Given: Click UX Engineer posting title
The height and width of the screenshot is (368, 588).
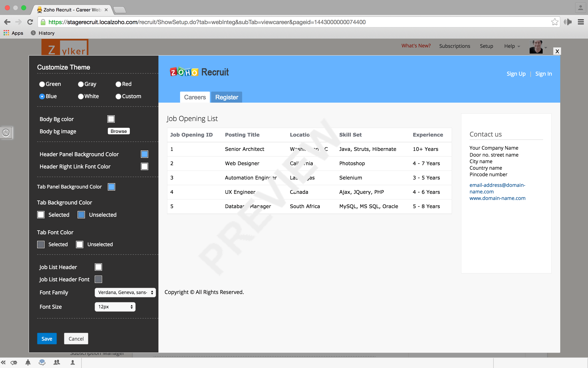Looking at the screenshot, I should (x=240, y=192).
